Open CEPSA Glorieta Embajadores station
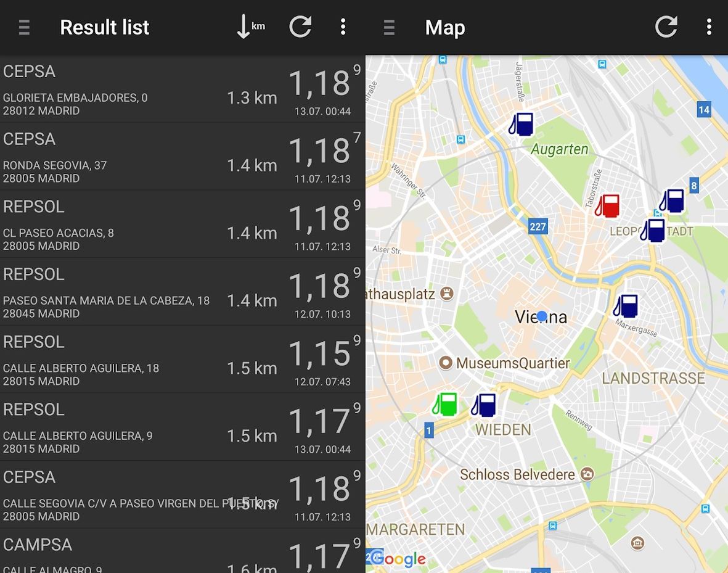This screenshot has width=728, height=573. (182, 89)
